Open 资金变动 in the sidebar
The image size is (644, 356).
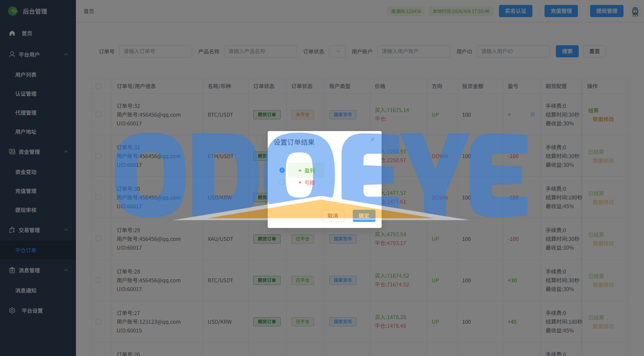click(x=26, y=172)
